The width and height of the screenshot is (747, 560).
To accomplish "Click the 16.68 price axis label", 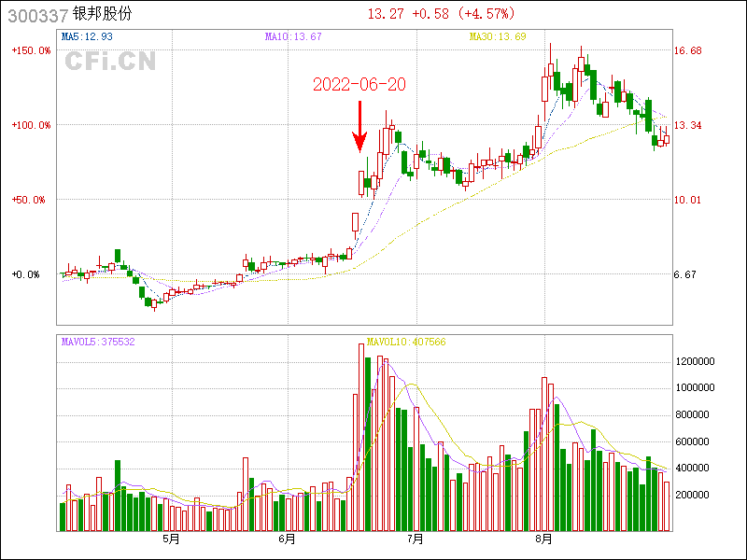I will (688, 51).
